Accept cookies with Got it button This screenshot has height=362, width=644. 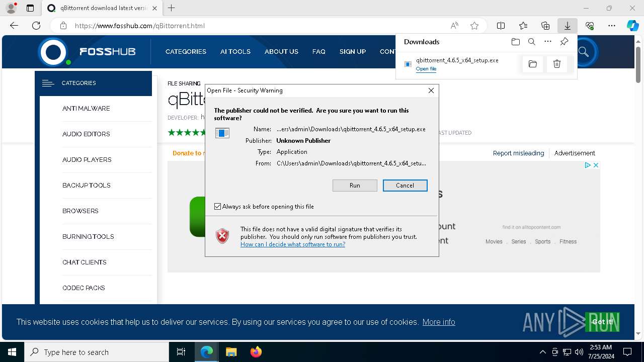click(x=603, y=322)
